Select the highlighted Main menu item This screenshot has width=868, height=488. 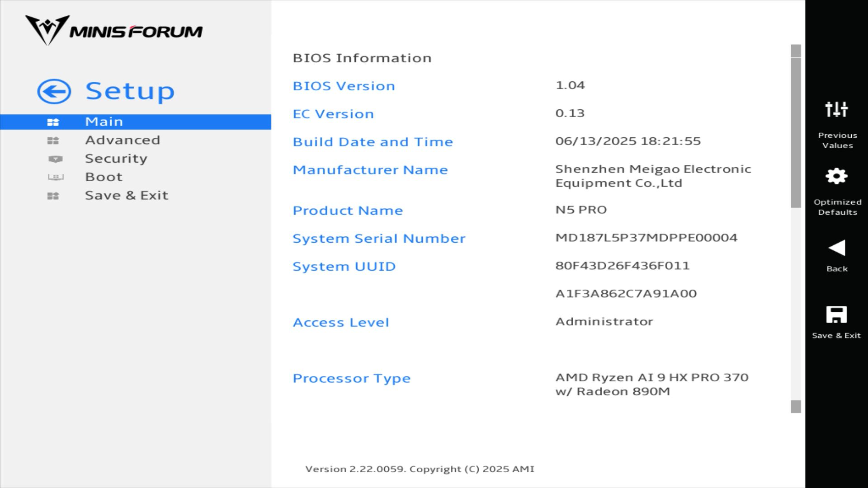[104, 122]
